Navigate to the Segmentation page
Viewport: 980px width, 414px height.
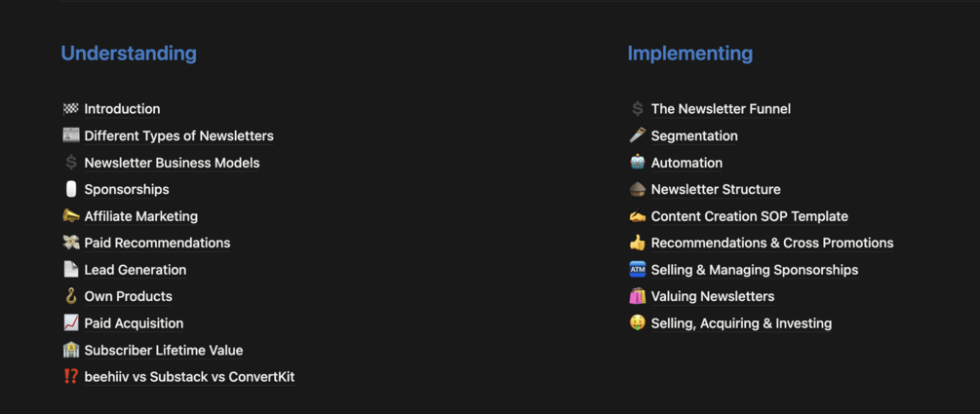click(x=694, y=135)
